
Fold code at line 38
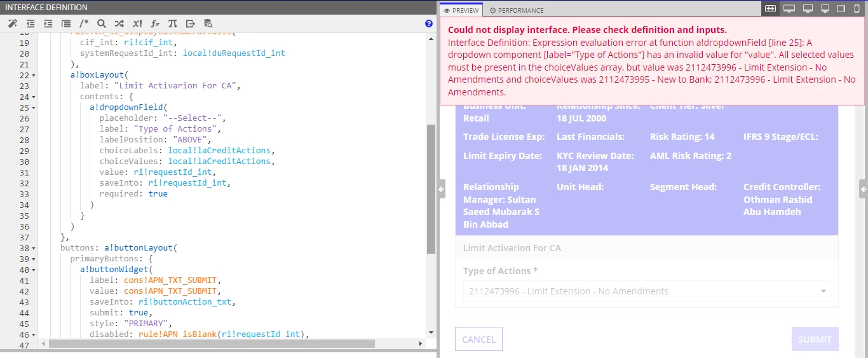(34, 248)
